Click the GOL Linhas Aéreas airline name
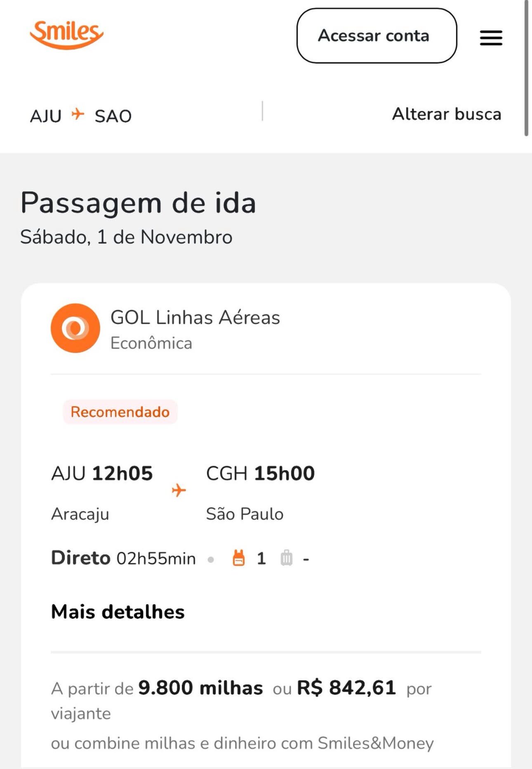Viewport: 532px width, 769px height. click(x=195, y=317)
